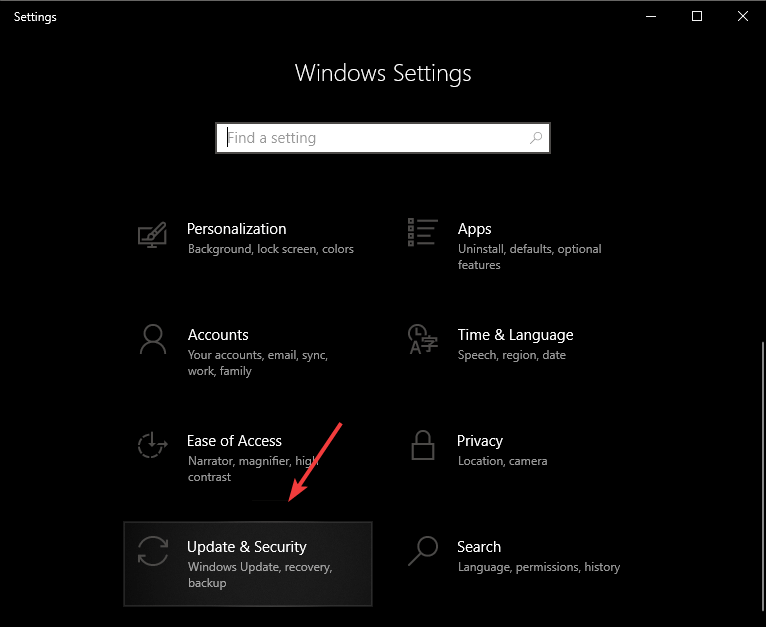Open the Privacy settings title
Image resolution: width=766 pixels, height=627 pixels.
480,441
